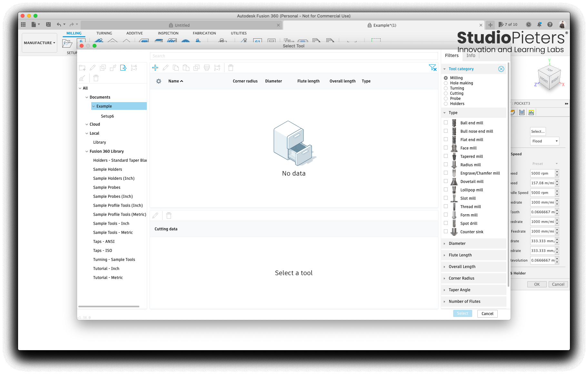588x374 pixels.
Task: Click the library tree horizontal scrollbar
Action: tap(109, 306)
